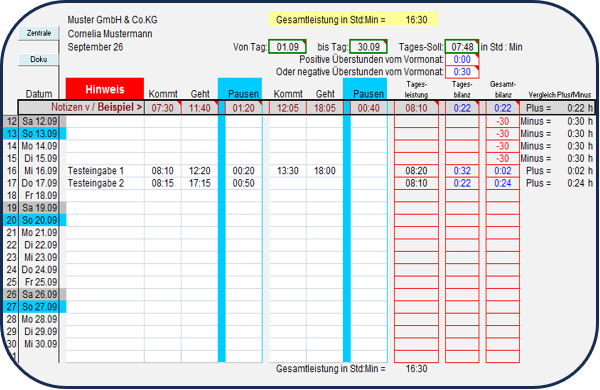This screenshot has width=600, height=390.
Task: Select date cell Do 24.09
Action: pos(39,270)
